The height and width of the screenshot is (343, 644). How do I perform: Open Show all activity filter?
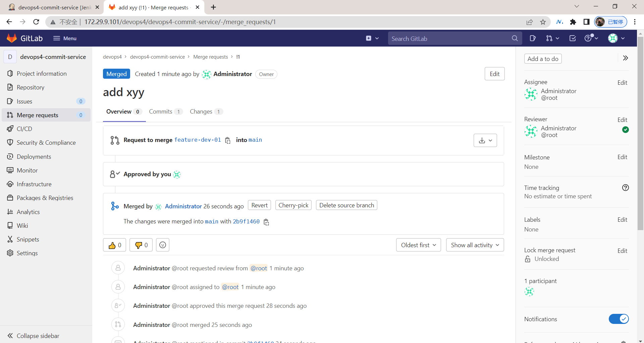coord(475,245)
